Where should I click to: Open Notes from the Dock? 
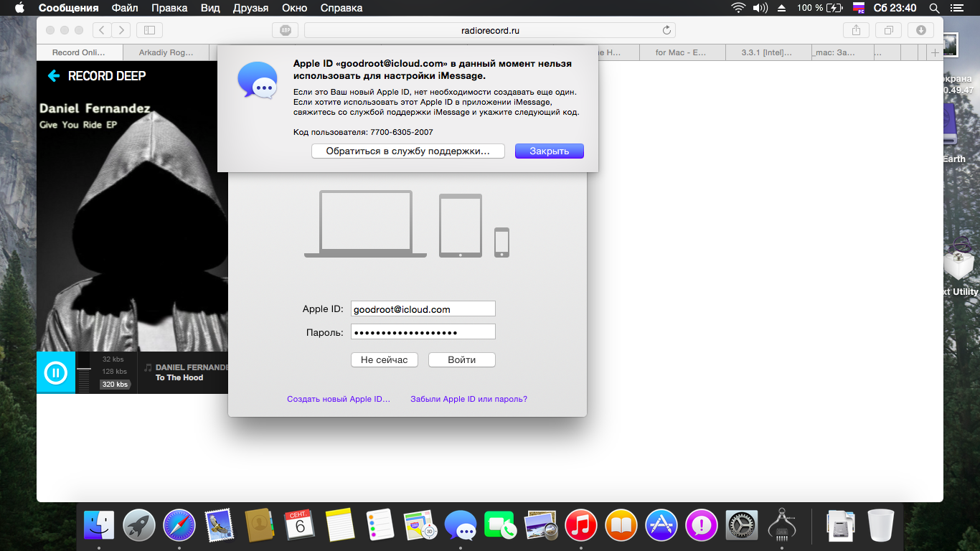point(340,525)
